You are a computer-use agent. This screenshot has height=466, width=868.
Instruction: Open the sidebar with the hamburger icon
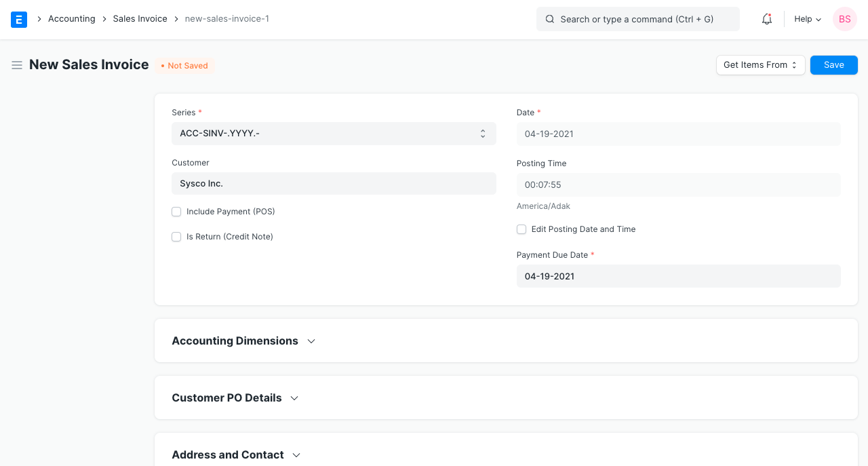pos(16,65)
